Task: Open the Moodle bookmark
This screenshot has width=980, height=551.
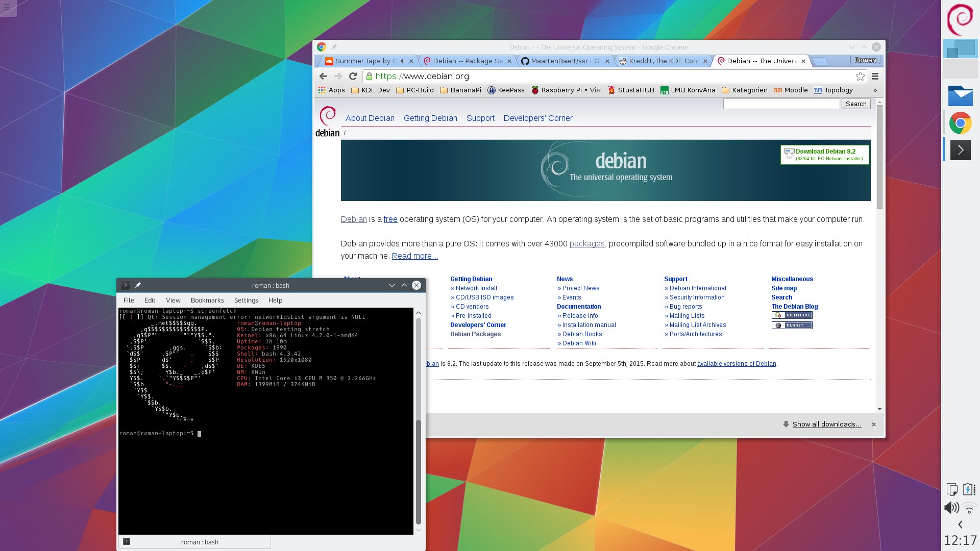Action: (791, 90)
